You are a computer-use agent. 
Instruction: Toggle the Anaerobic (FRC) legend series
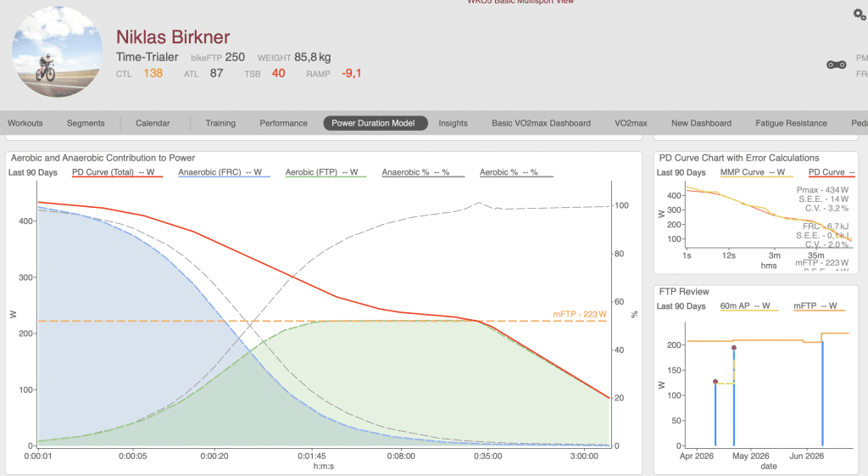[224, 172]
